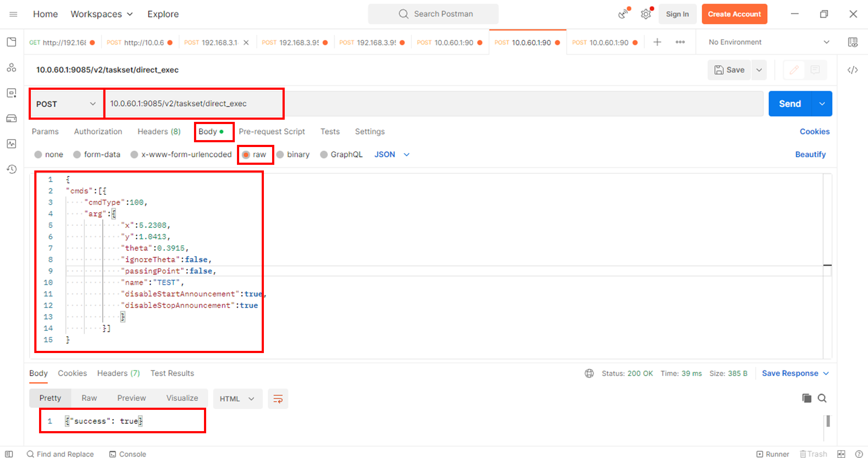Show the code snippet panel
Viewport: 868px width, 458px height.
click(x=852, y=70)
